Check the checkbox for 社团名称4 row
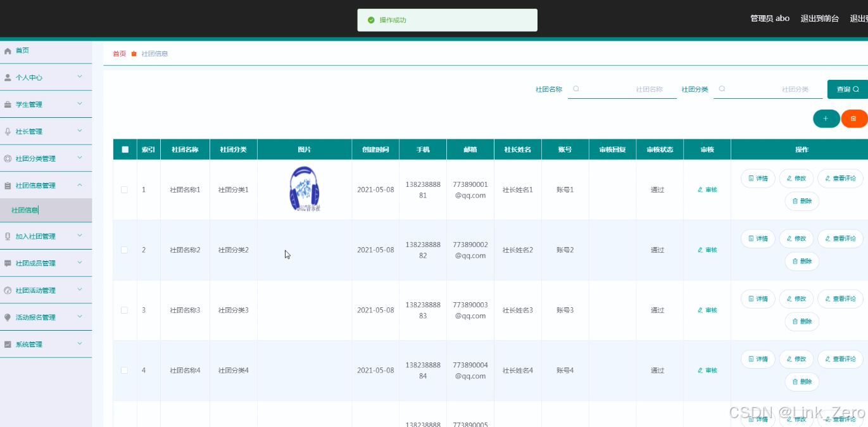Screen dimensions: 868x427 coord(124,370)
